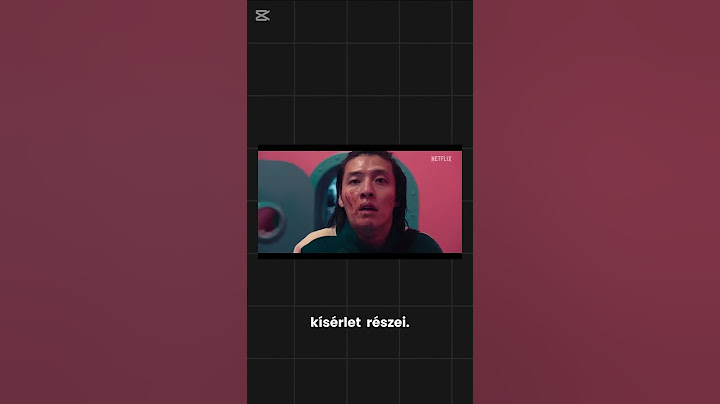Click the video clip in the center
This screenshot has height=404, width=720.
tap(360, 202)
